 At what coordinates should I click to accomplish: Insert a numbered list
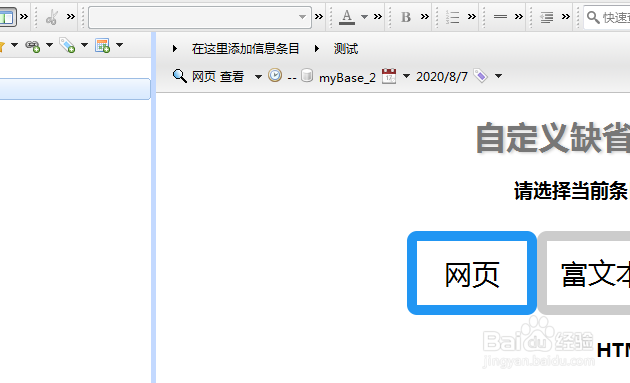(452, 17)
